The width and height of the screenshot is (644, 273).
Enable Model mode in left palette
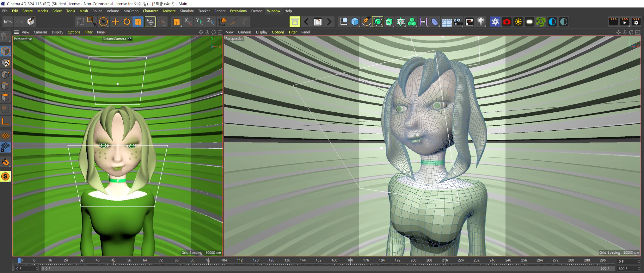pyautogui.click(x=5, y=51)
